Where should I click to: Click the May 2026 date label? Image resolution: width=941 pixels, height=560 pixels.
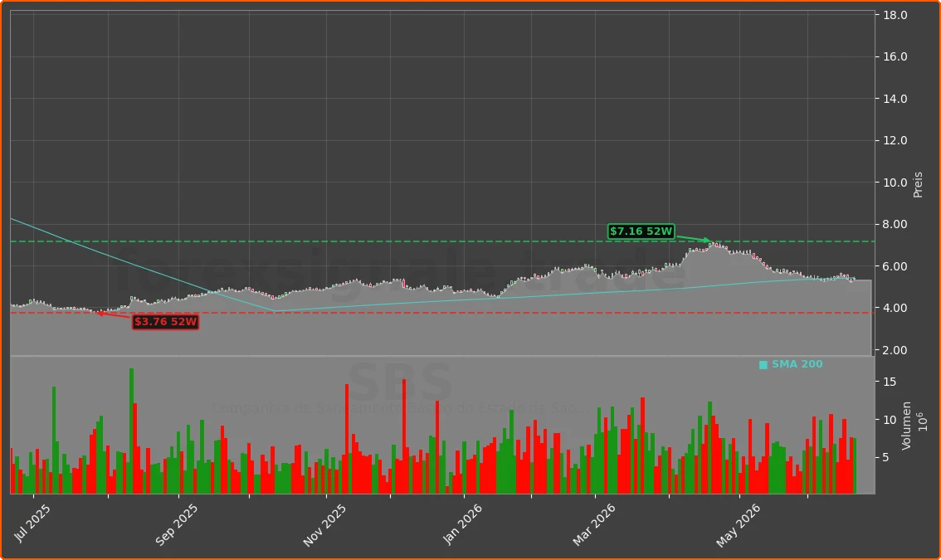[x=738, y=524]
